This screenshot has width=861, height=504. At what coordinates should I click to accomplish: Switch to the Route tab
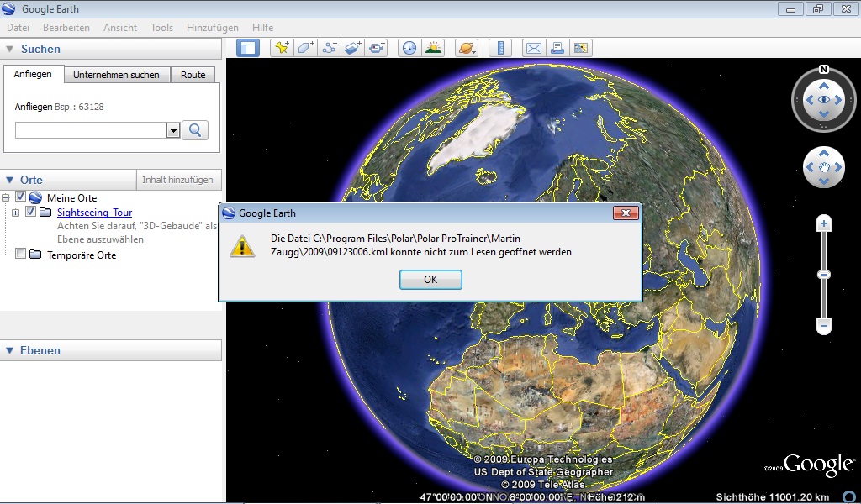pos(193,75)
